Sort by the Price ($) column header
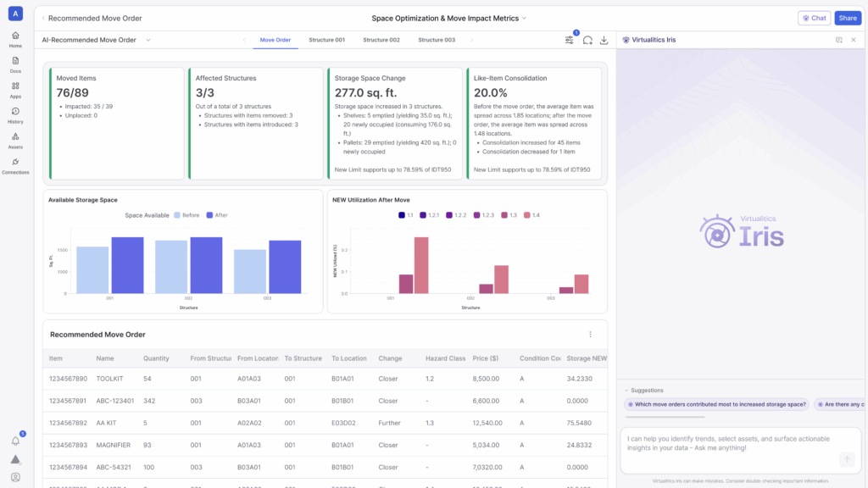This screenshot has width=868, height=488. (486, 358)
